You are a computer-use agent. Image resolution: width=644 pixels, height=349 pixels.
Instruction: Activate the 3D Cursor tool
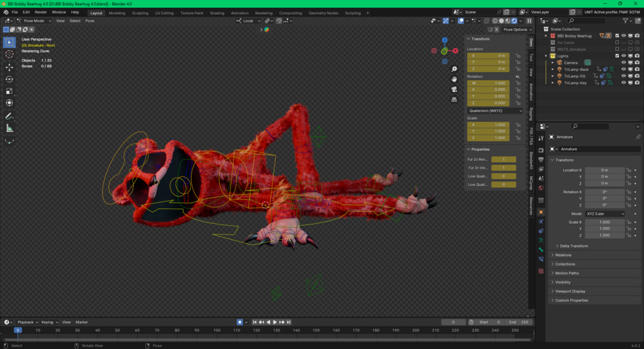point(10,55)
